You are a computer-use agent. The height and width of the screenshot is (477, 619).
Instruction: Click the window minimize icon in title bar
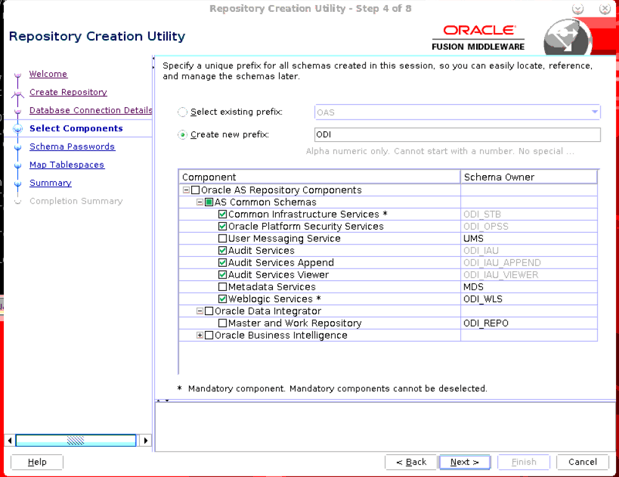click(578, 9)
